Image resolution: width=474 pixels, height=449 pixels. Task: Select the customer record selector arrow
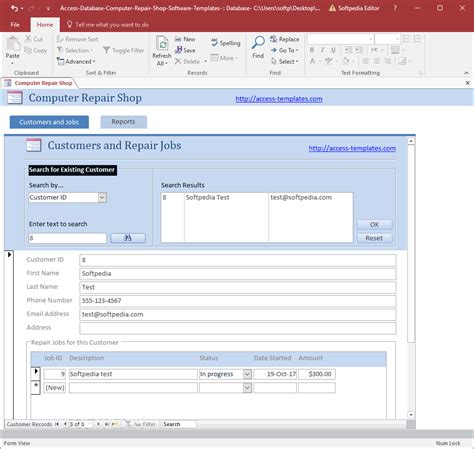pyautogui.click(x=9, y=255)
